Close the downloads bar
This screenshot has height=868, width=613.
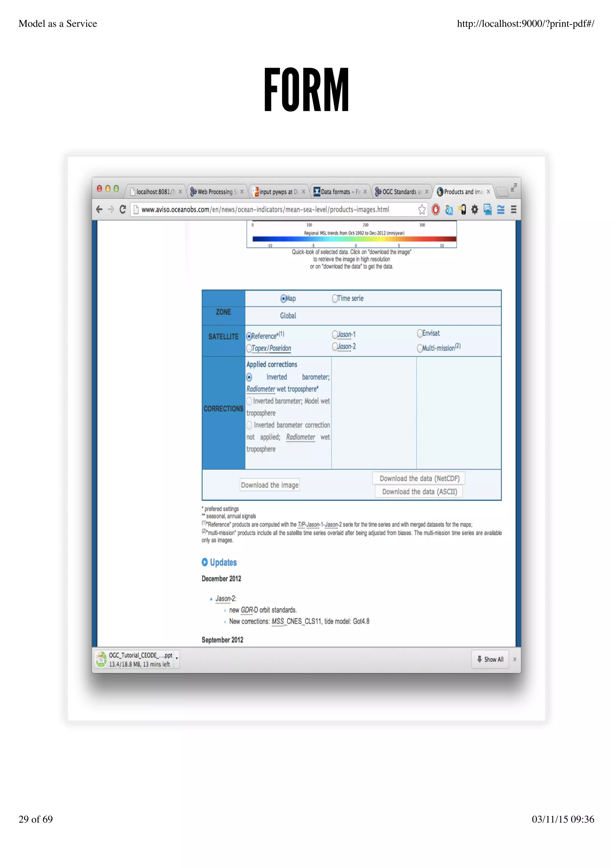point(515,659)
